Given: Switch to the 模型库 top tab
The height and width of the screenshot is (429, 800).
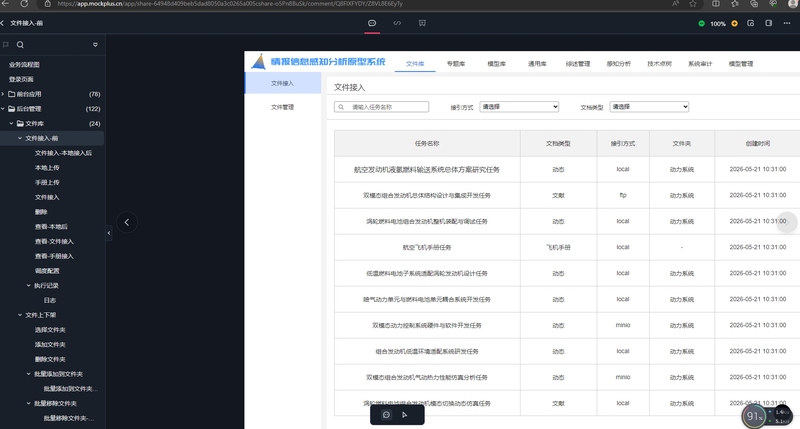Looking at the screenshot, I should click(496, 64).
